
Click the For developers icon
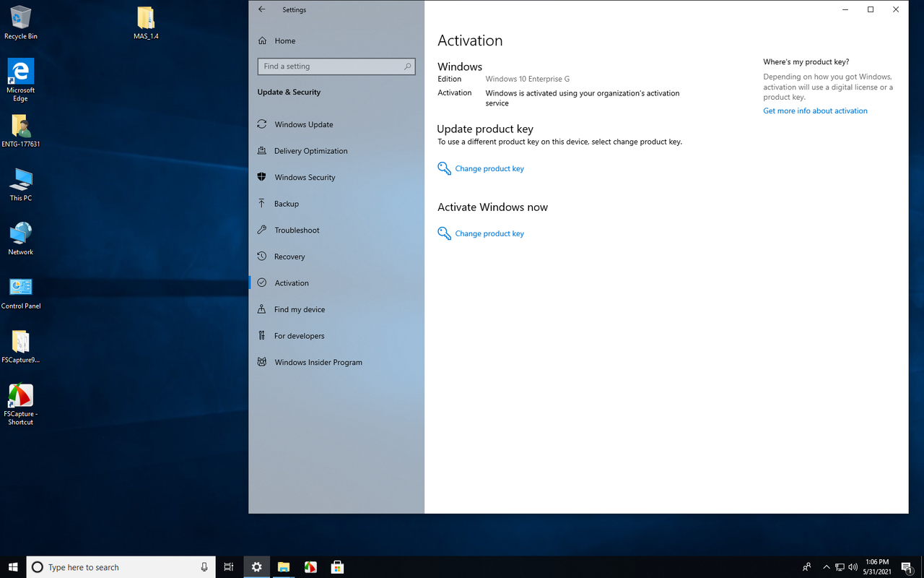pos(262,336)
